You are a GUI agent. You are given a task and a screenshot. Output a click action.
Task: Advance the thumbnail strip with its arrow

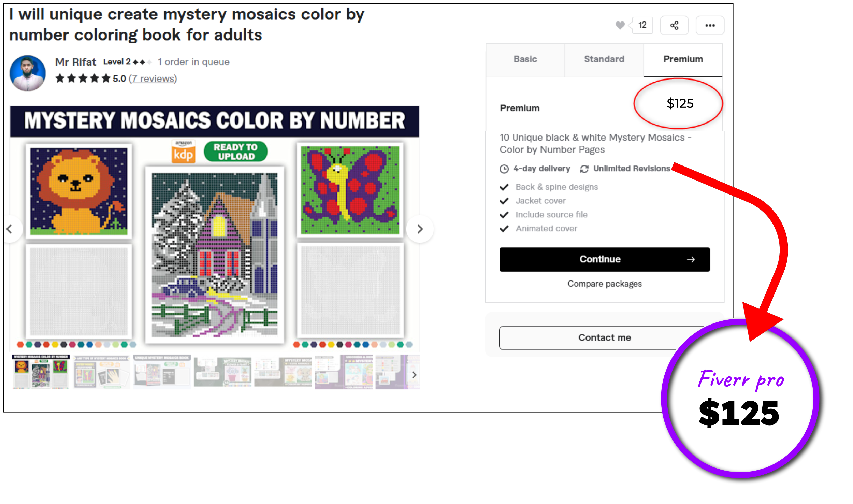point(414,375)
